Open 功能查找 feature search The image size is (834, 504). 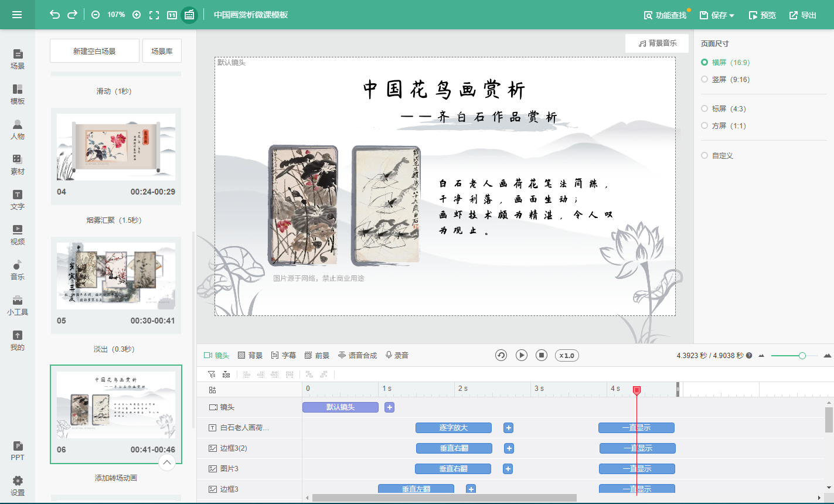pyautogui.click(x=665, y=15)
